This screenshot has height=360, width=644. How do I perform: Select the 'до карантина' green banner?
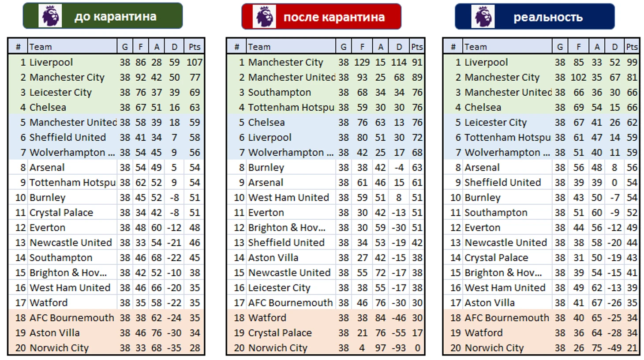tap(103, 16)
